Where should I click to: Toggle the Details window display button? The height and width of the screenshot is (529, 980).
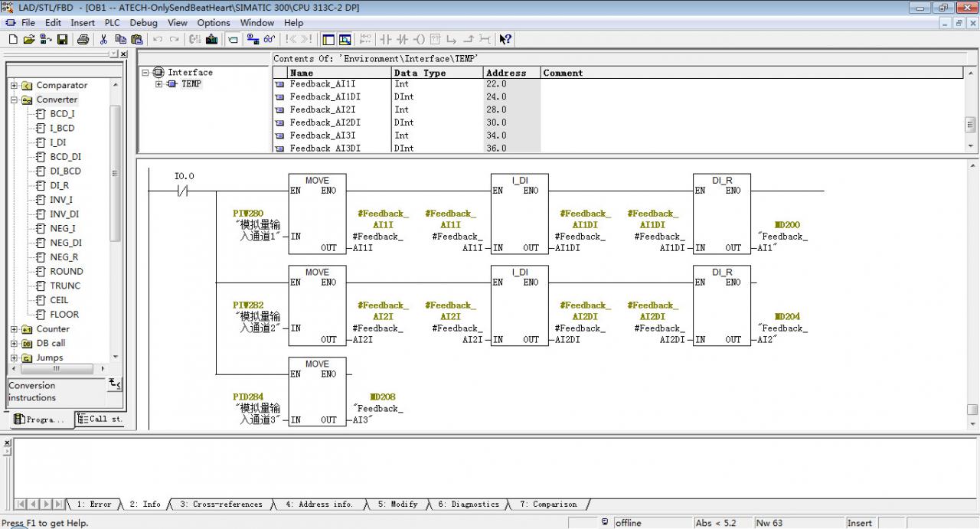(345, 39)
